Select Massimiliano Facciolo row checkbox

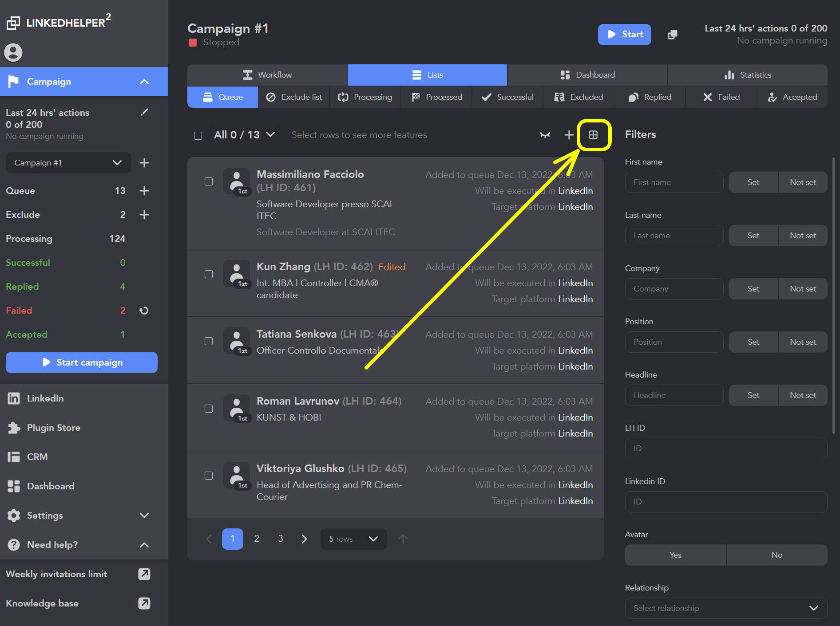(x=209, y=181)
